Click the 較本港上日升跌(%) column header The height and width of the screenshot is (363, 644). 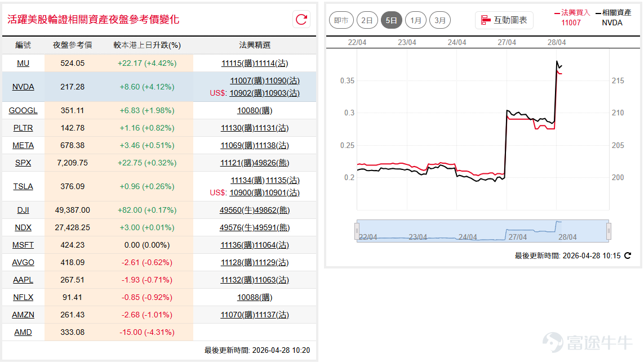(x=147, y=45)
